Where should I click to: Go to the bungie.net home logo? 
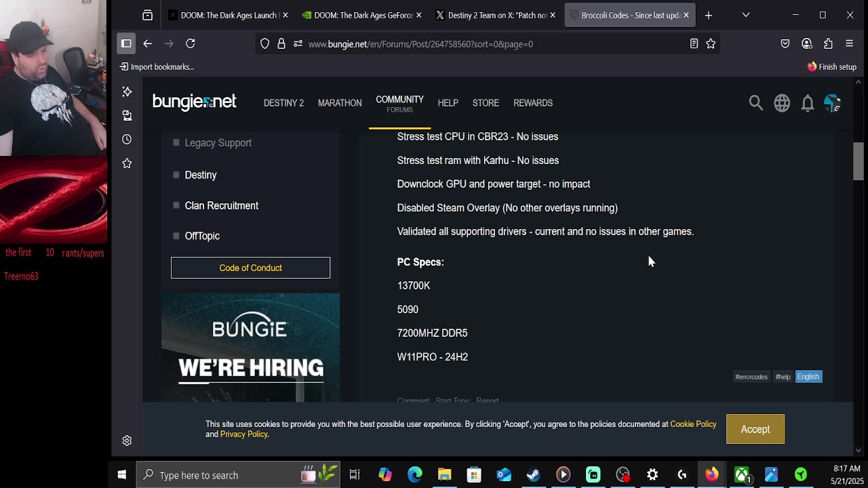pos(194,102)
